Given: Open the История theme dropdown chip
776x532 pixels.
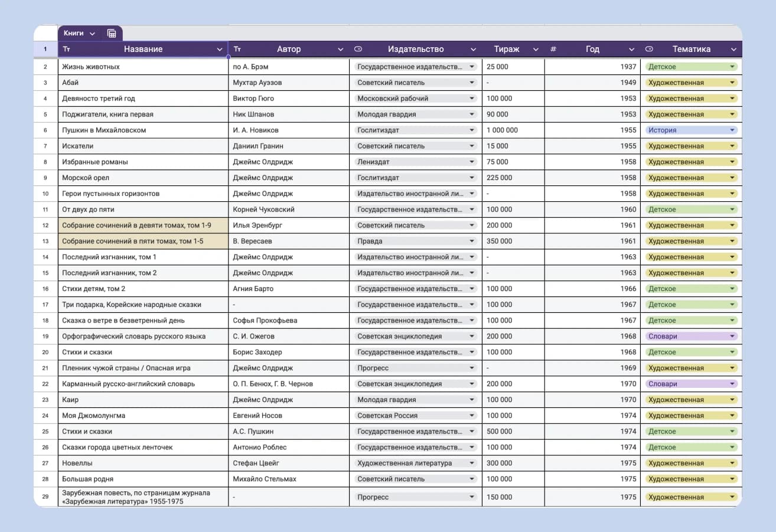Looking at the screenshot, I should coord(691,130).
